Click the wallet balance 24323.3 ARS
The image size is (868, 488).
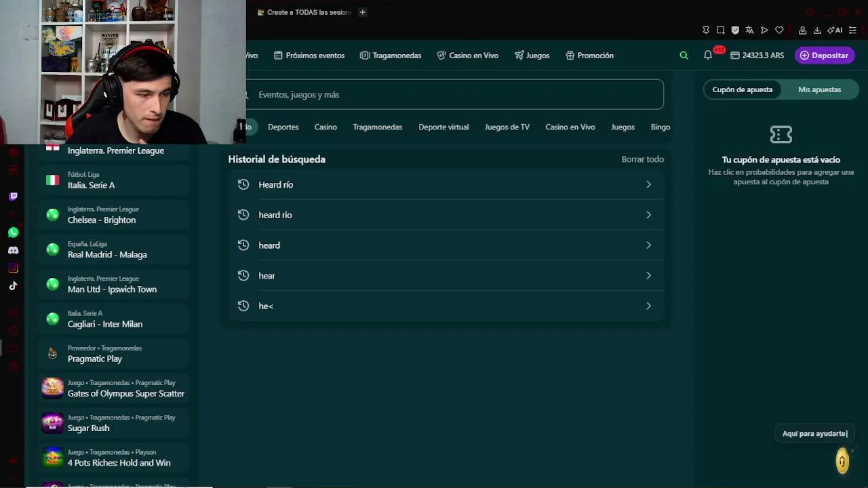click(757, 56)
